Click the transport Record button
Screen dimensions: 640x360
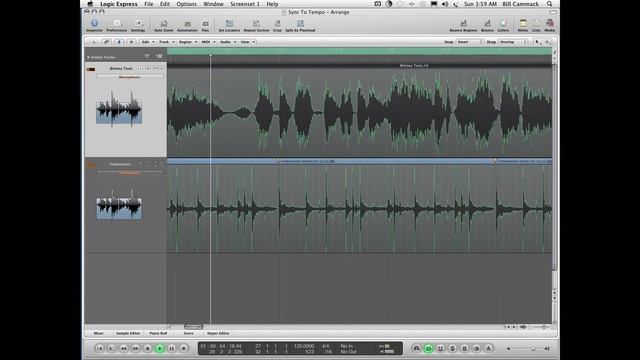pyautogui.click(x=184, y=348)
